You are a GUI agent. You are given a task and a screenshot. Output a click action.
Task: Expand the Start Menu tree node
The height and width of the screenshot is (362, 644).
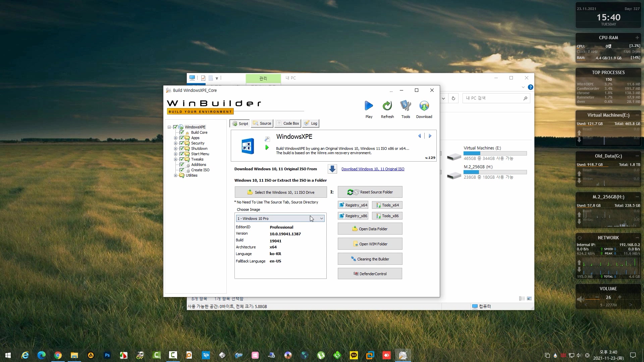[175, 154]
